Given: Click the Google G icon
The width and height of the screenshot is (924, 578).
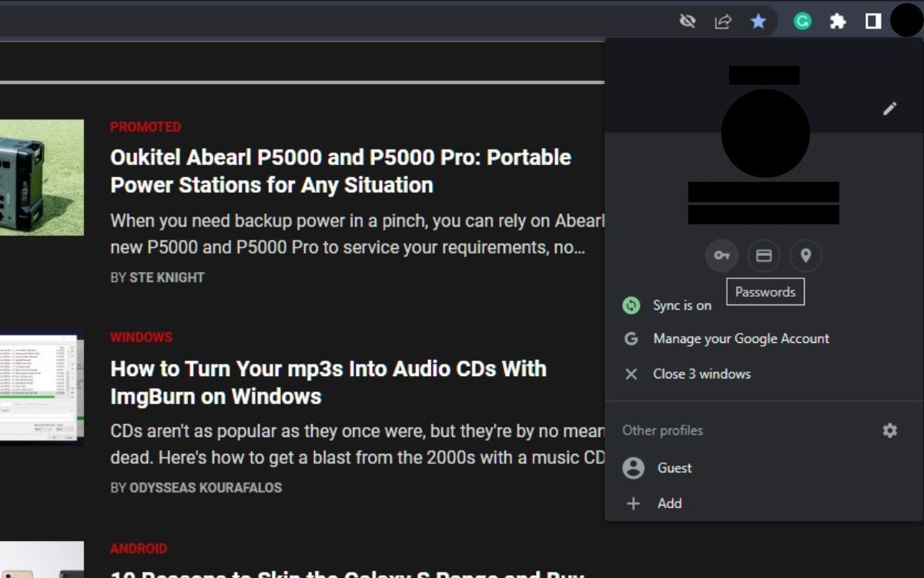Looking at the screenshot, I should (x=631, y=338).
